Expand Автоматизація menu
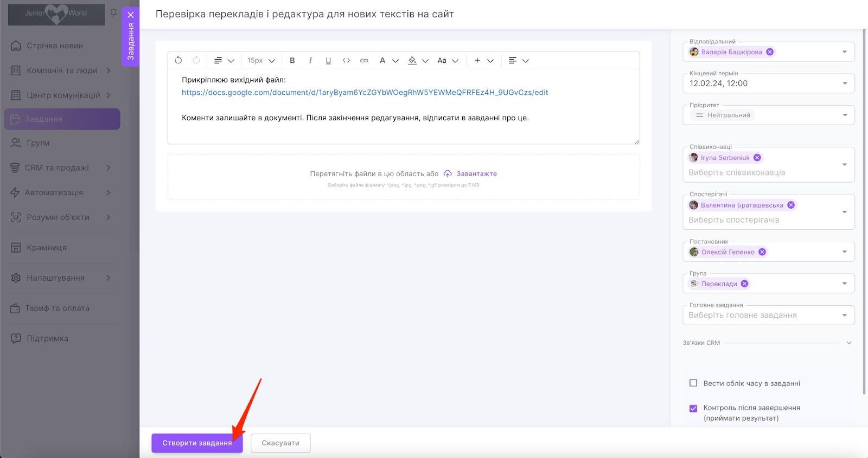868x458 pixels. pyautogui.click(x=62, y=192)
